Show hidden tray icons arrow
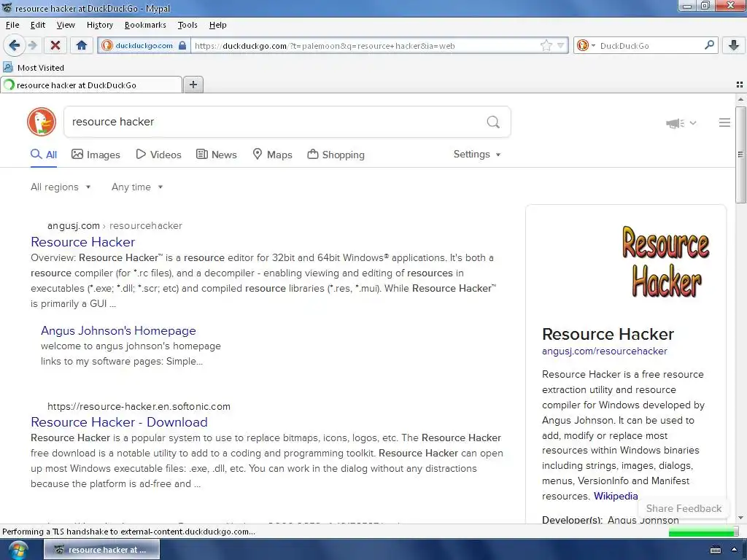The height and width of the screenshot is (560, 747). coord(734,550)
